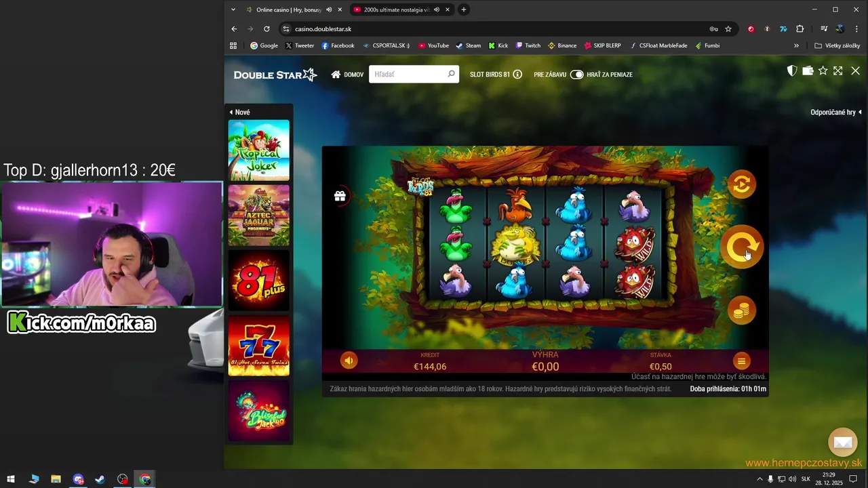Open 81 plus game thumbnail
868x488 pixels.
point(259,281)
